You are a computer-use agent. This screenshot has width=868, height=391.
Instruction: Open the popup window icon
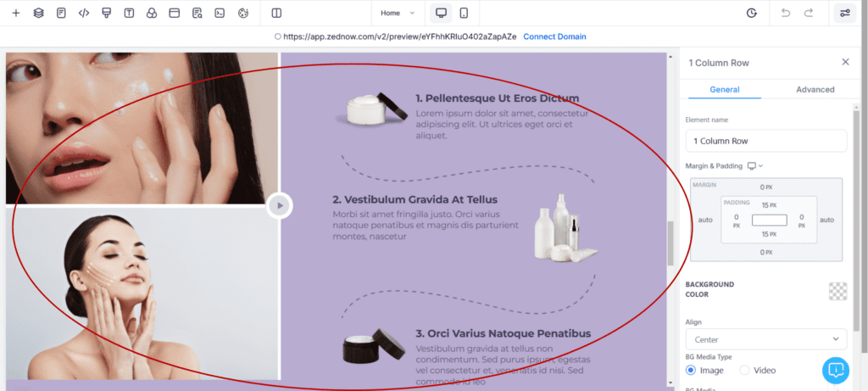pyautogui.click(x=175, y=14)
